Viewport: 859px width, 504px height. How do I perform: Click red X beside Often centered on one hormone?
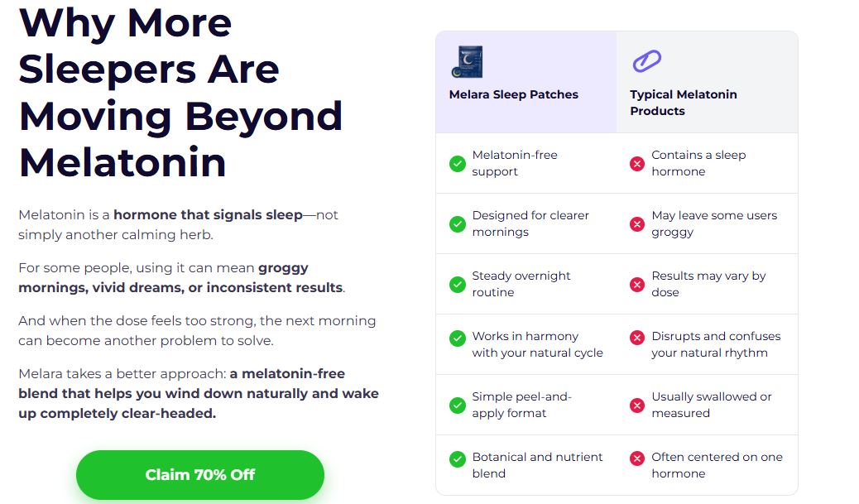click(x=636, y=458)
